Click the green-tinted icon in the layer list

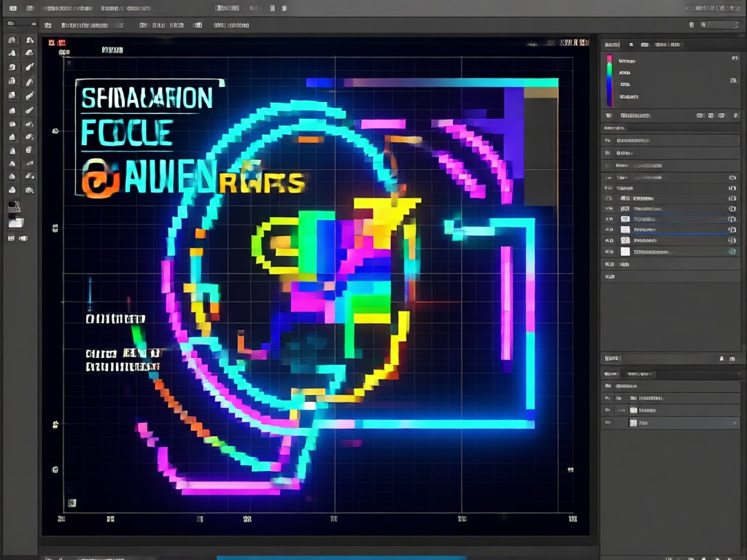point(732,252)
